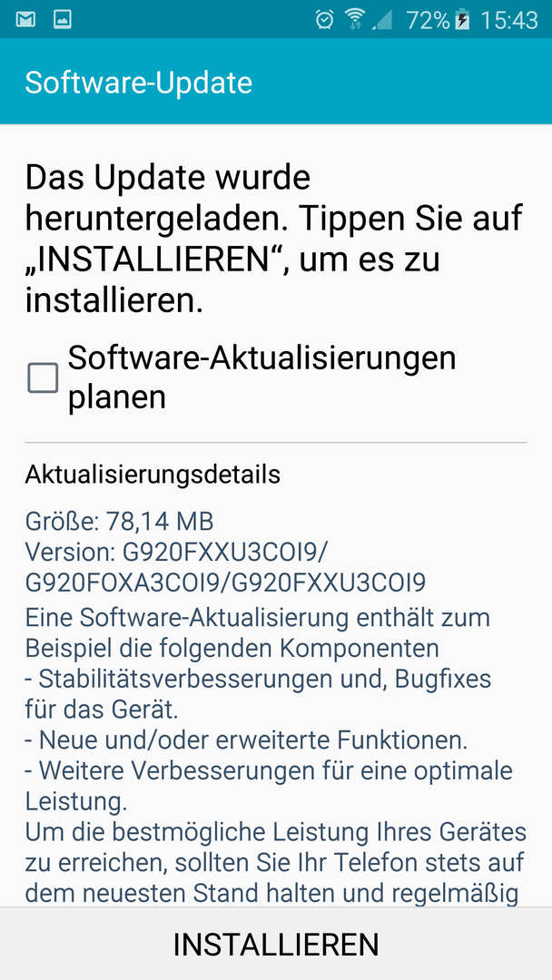
Task: Tap the 15:43 clock in status bar
Action: click(x=509, y=20)
